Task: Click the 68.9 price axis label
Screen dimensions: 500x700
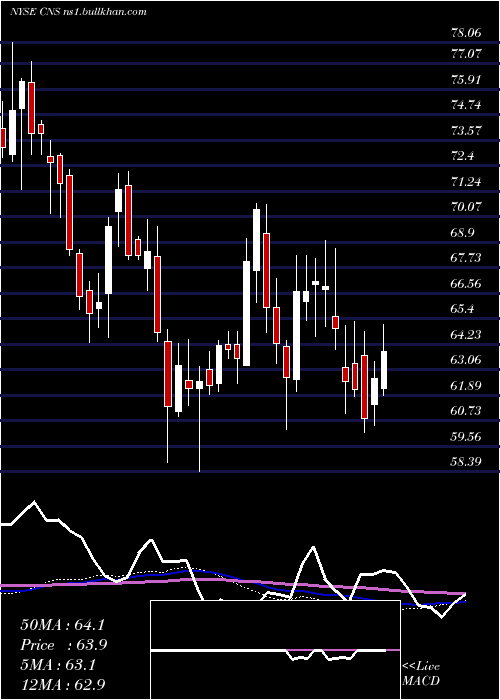Action: coord(463,233)
